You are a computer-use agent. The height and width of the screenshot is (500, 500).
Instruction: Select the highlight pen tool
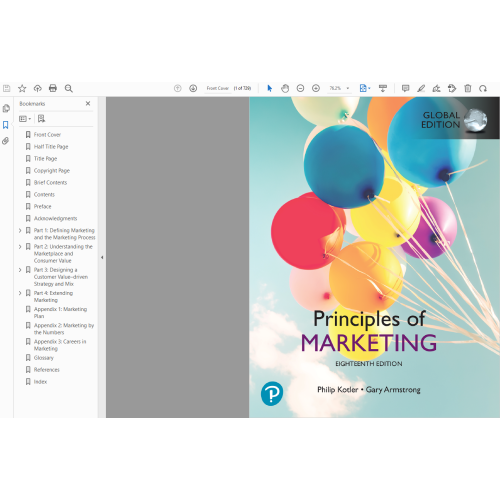tap(421, 88)
